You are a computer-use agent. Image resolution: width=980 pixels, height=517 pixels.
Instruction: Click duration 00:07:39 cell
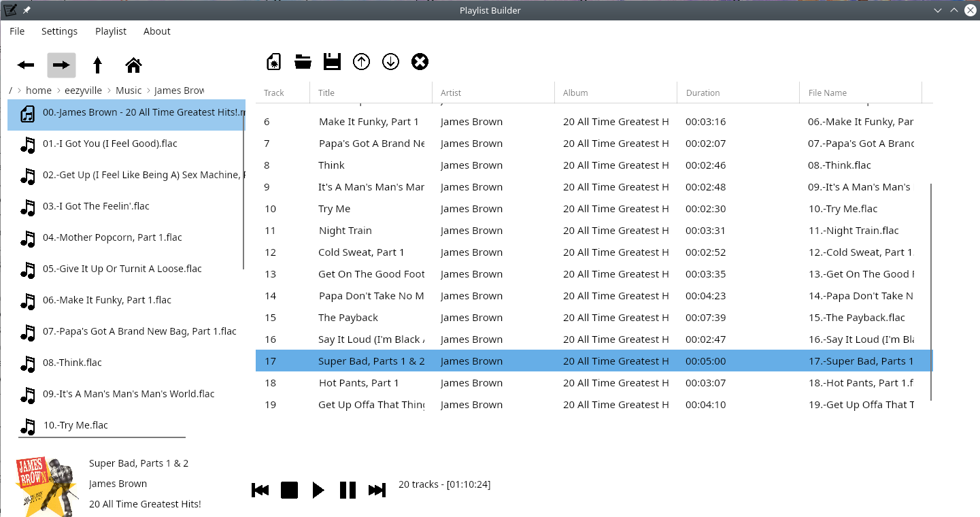click(x=706, y=318)
